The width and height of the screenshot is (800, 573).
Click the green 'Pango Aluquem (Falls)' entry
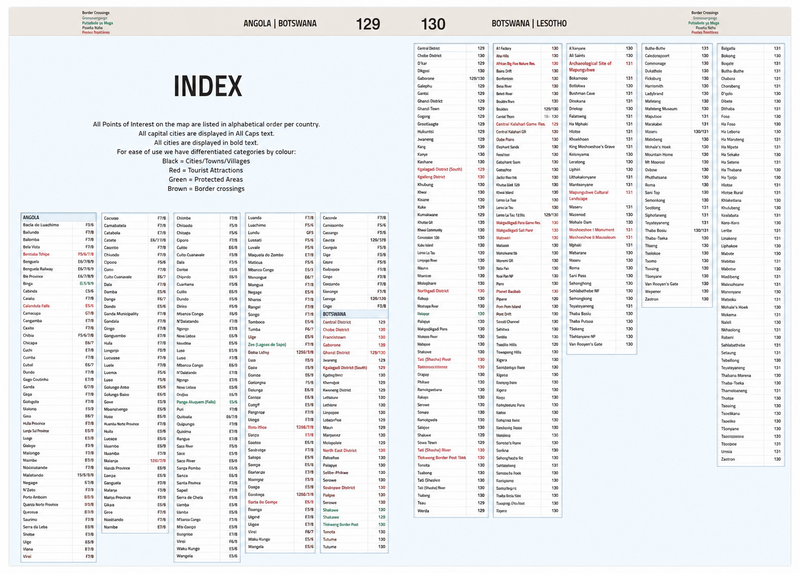pyautogui.click(x=196, y=402)
